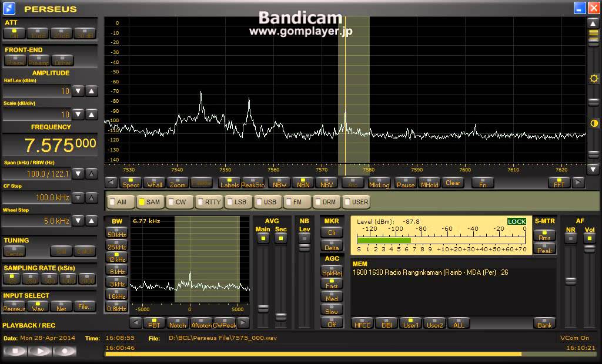Decrease the Scale dB/div value

coord(78,114)
